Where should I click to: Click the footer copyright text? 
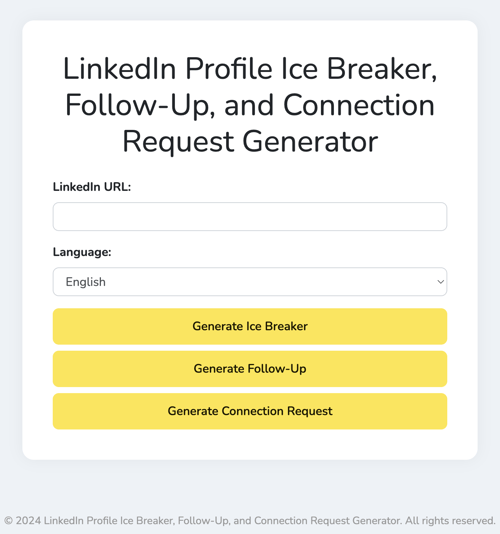(x=250, y=521)
